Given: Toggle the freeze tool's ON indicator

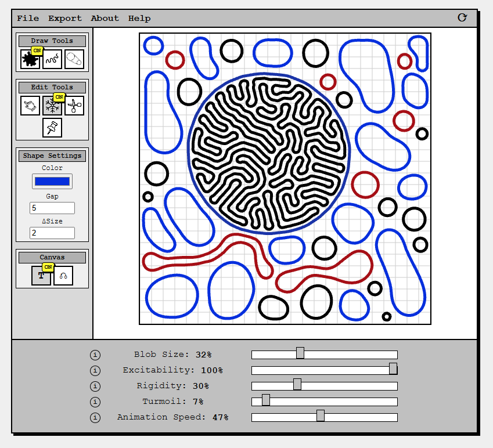Looking at the screenshot, I should coord(59,97).
